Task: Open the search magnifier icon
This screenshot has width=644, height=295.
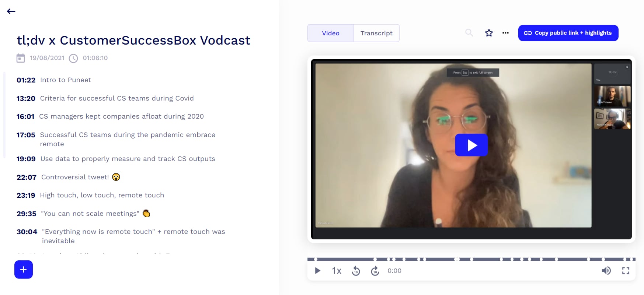Action: pyautogui.click(x=469, y=33)
